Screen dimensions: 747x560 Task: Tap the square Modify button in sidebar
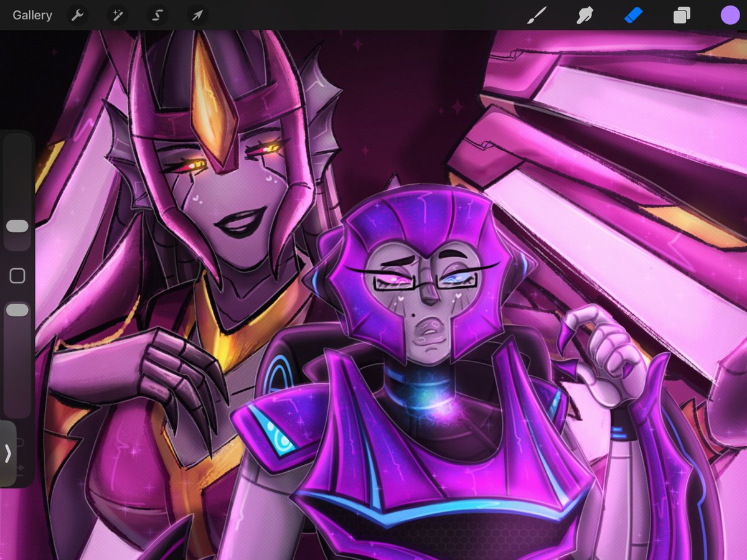tap(17, 276)
